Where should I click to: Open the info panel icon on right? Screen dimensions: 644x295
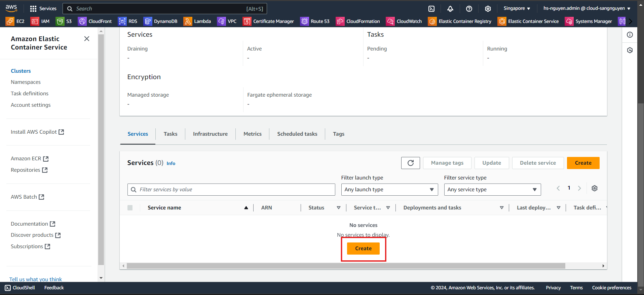point(630,35)
